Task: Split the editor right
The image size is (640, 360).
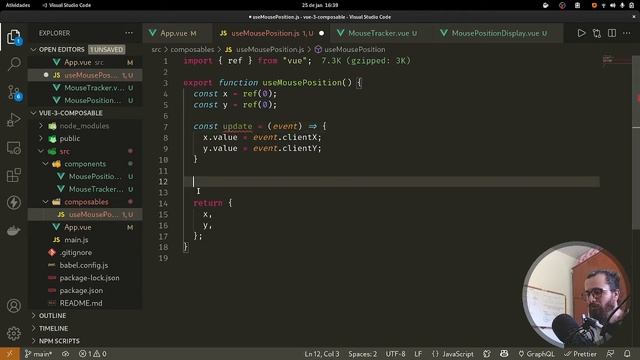Action: (612, 33)
